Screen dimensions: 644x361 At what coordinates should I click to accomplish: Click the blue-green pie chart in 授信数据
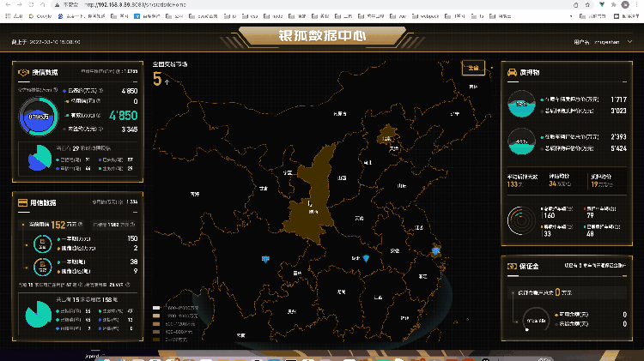point(39,158)
